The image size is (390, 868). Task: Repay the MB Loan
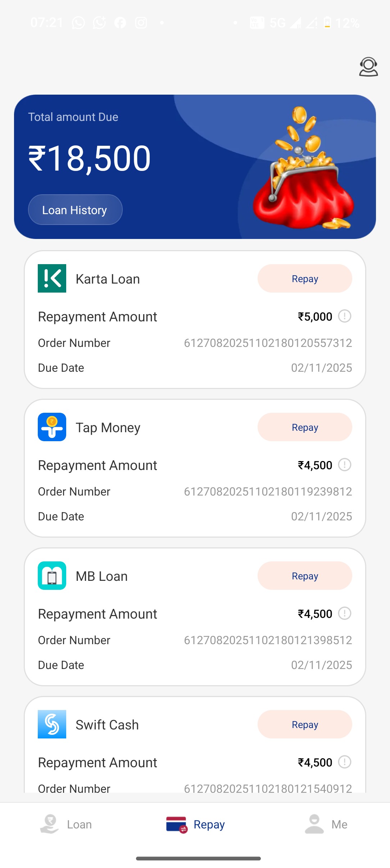pyautogui.click(x=305, y=576)
